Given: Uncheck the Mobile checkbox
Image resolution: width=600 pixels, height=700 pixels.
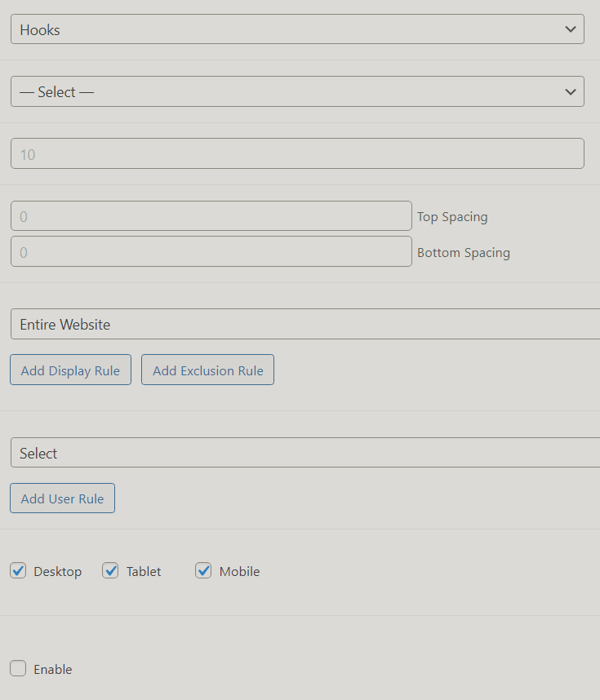Looking at the screenshot, I should [203, 570].
